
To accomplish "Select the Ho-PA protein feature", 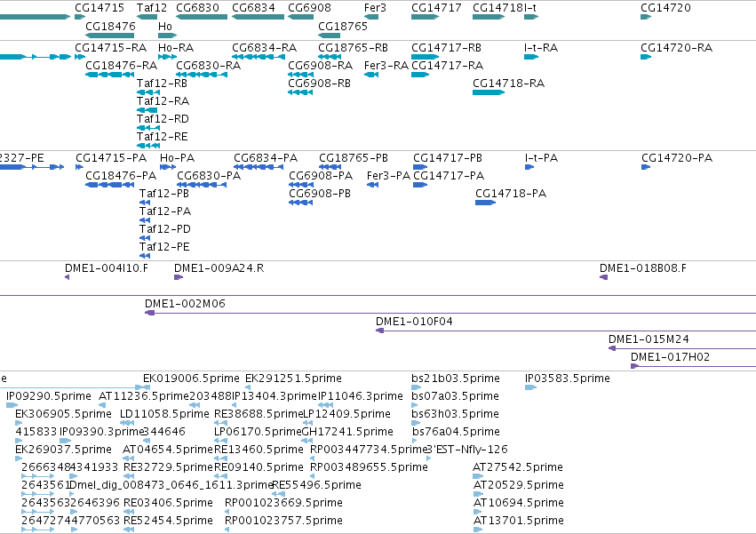I will pos(168,167).
